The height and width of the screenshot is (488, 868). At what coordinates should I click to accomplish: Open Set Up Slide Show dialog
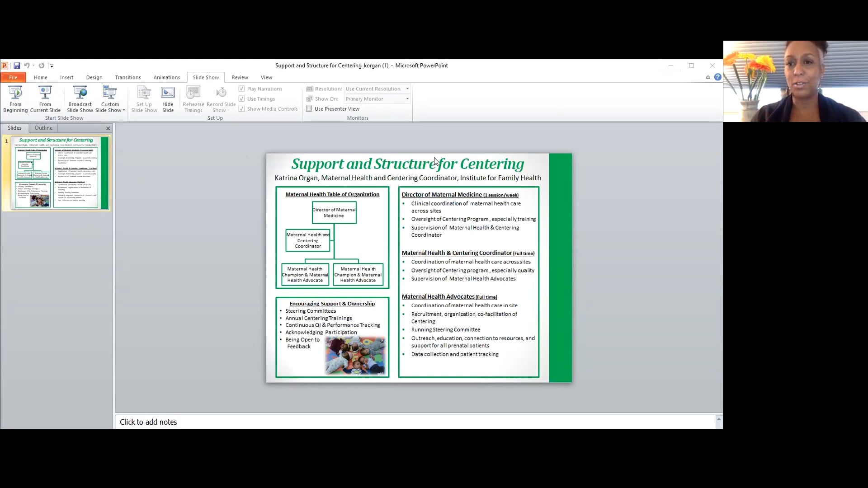pyautogui.click(x=144, y=99)
